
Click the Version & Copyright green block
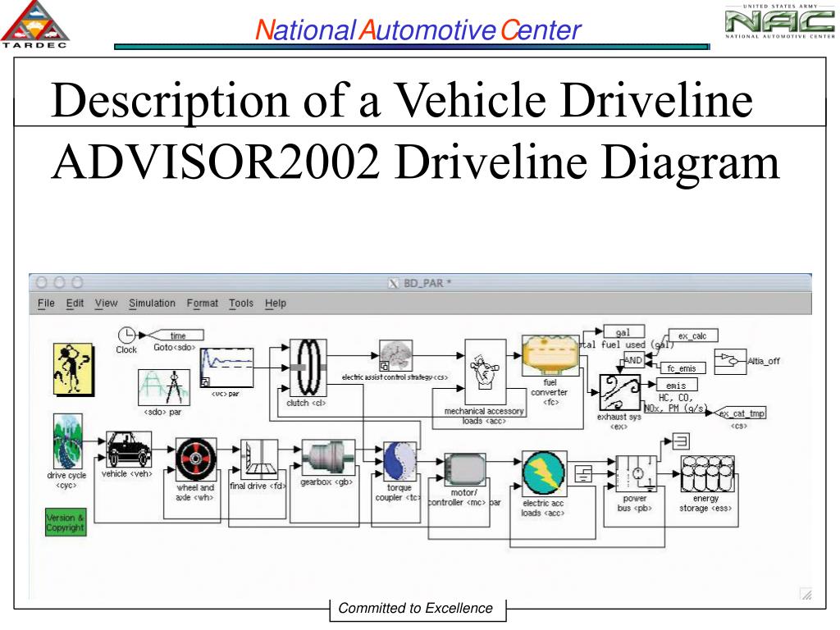66,523
